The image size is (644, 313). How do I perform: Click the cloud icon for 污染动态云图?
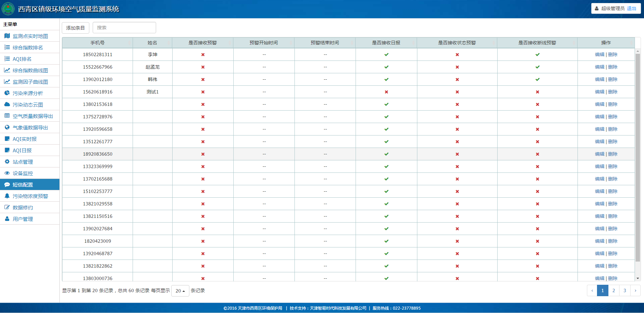click(x=7, y=105)
